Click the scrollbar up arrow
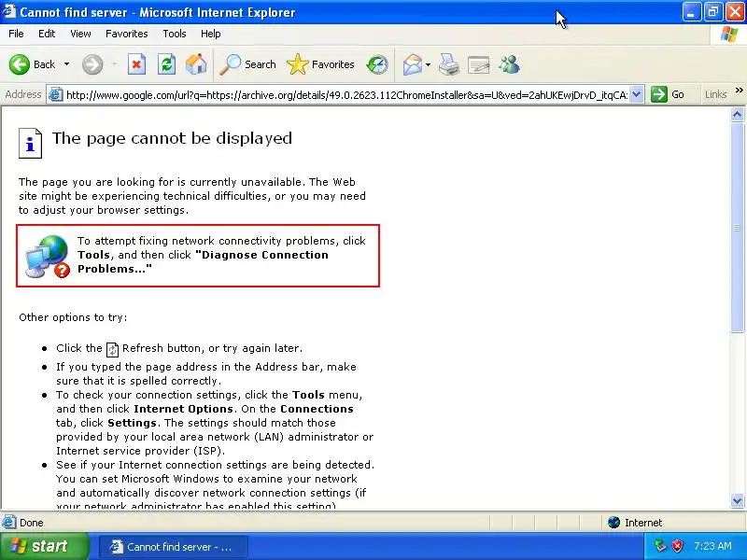 [737, 114]
